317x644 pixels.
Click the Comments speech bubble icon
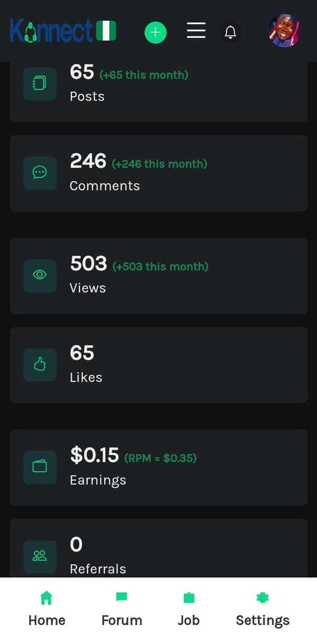39,173
